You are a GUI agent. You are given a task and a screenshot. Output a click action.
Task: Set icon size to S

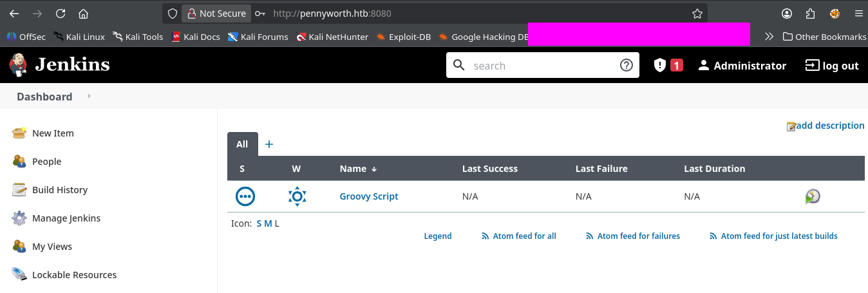259,223
